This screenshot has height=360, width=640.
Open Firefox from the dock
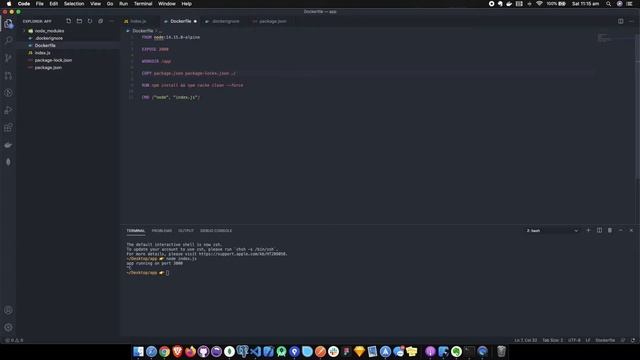tap(191, 351)
